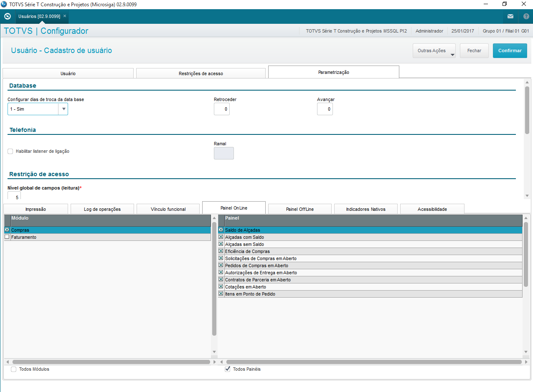The image size is (533, 392).
Task: Click the Confirmar button
Action: 510,51
